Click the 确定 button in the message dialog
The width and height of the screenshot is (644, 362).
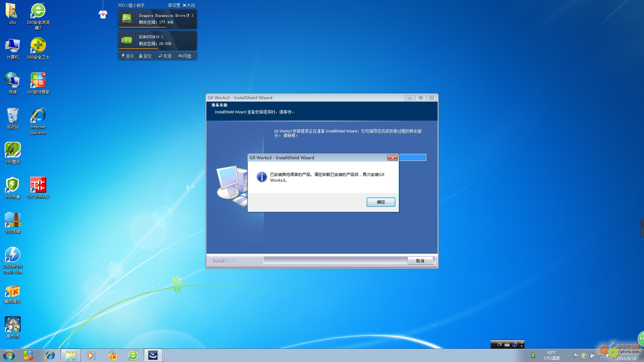(381, 202)
